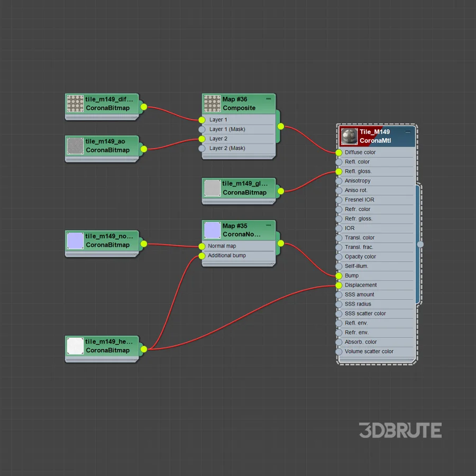This screenshot has height=476, width=476.
Task: Click the Layer 1 input socket
Action: (202, 120)
